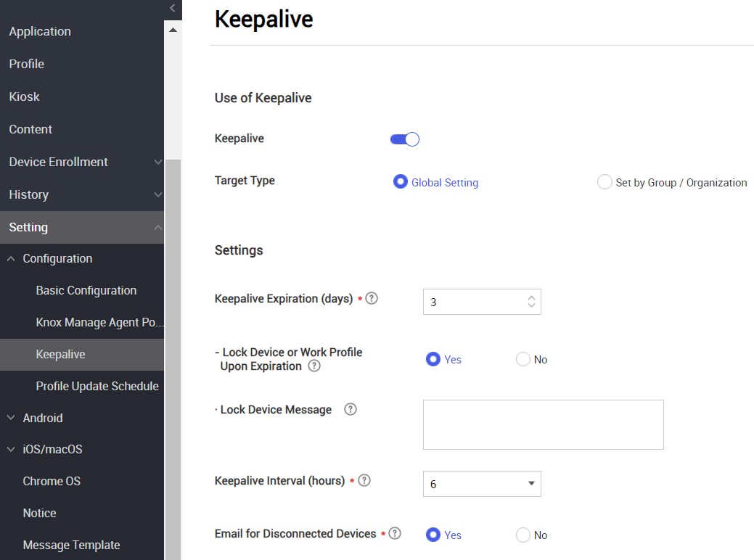Switch to the Kiosk section
The height and width of the screenshot is (560, 754).
point(24,96)
